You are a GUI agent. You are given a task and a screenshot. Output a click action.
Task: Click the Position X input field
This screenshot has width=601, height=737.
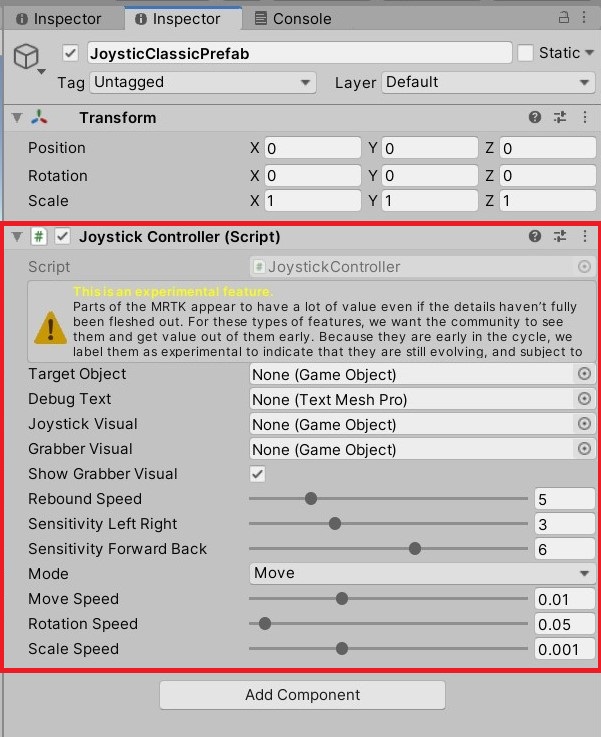tap(312, 148)
